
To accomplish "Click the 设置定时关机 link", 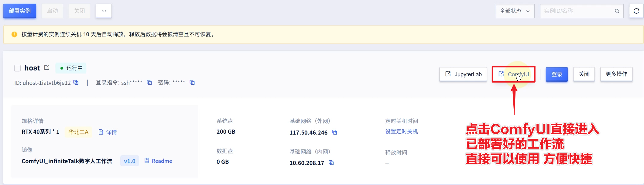I will tap(402, 132).
